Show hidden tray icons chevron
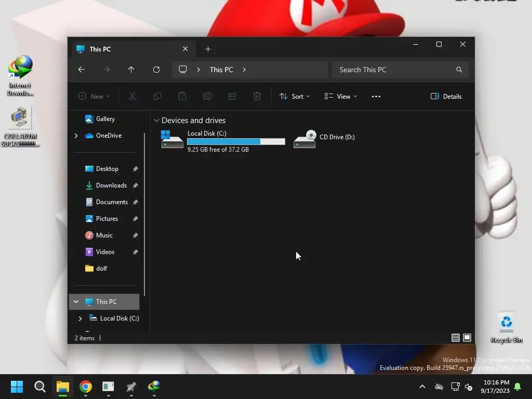532x399 pixels. 422,387
